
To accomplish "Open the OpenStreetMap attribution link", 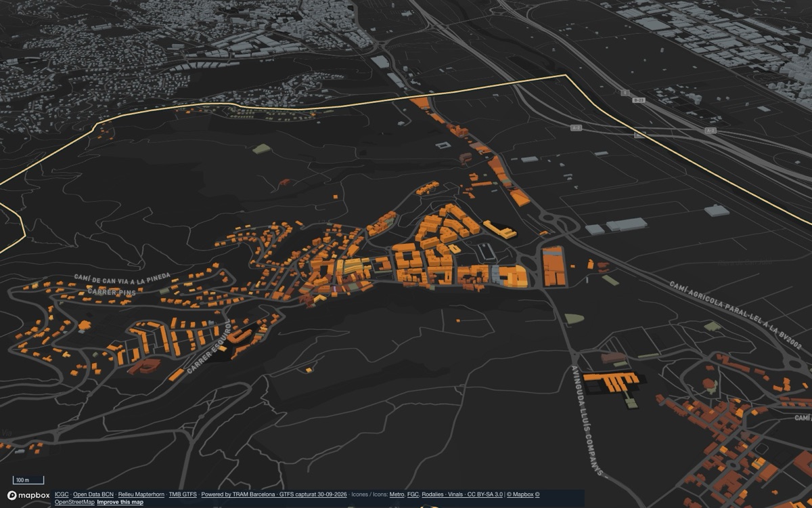I will click(74, 502).
